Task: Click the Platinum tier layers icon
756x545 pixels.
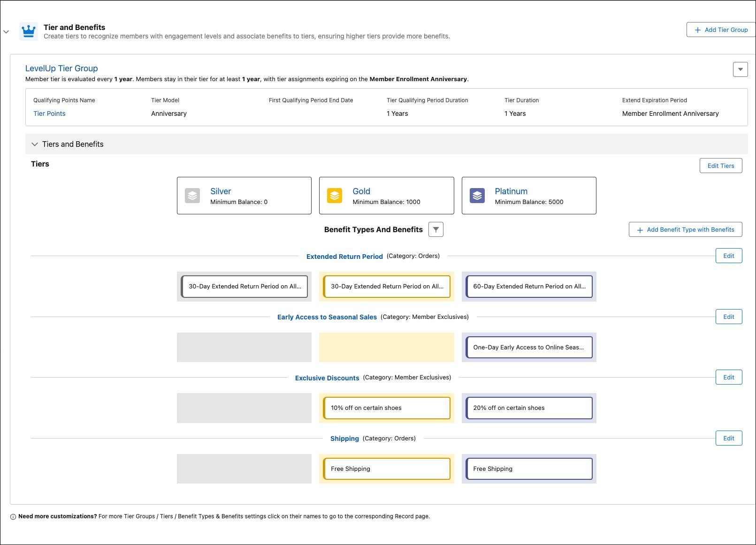Action: pos(477,196)
